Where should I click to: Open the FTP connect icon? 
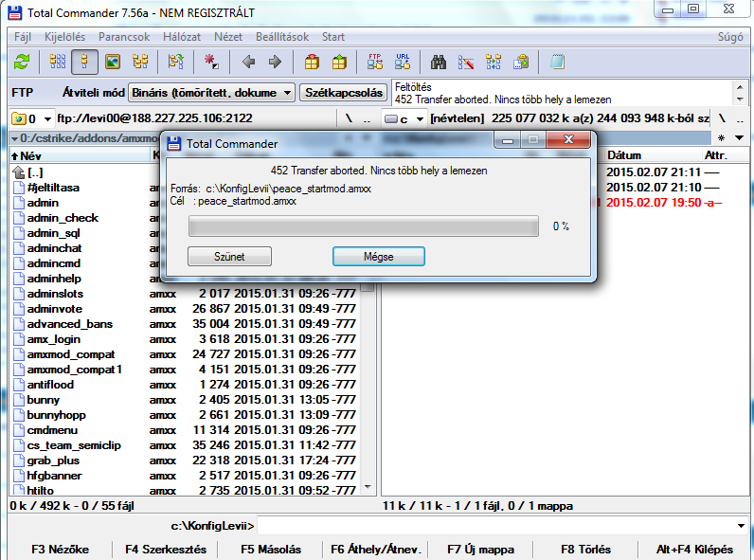374,62
